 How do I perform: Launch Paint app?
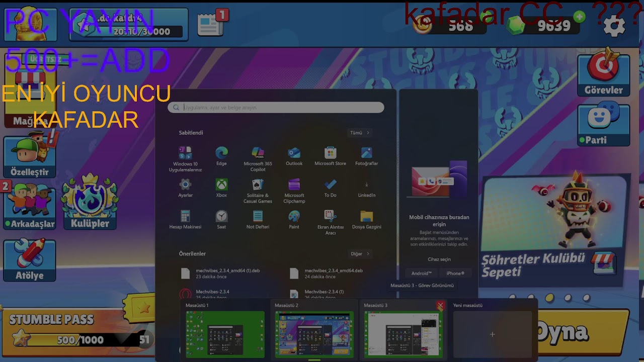click(294, 220)
